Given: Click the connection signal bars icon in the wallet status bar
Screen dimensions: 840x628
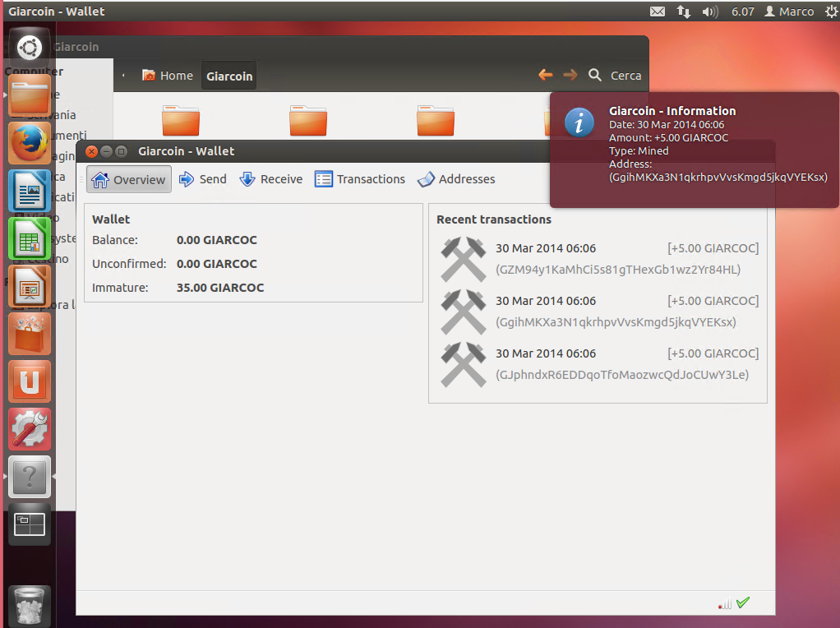Looking at the screenshot, I should 725,604.
